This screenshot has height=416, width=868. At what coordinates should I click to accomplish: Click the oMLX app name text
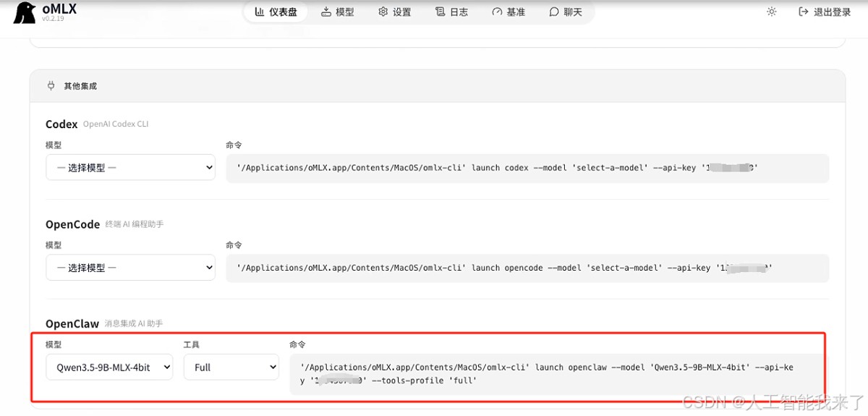tap(59, 9)
